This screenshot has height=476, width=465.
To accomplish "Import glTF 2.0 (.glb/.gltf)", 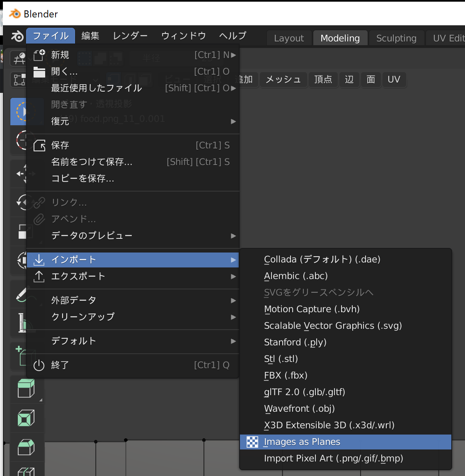I will click(345, 392).
